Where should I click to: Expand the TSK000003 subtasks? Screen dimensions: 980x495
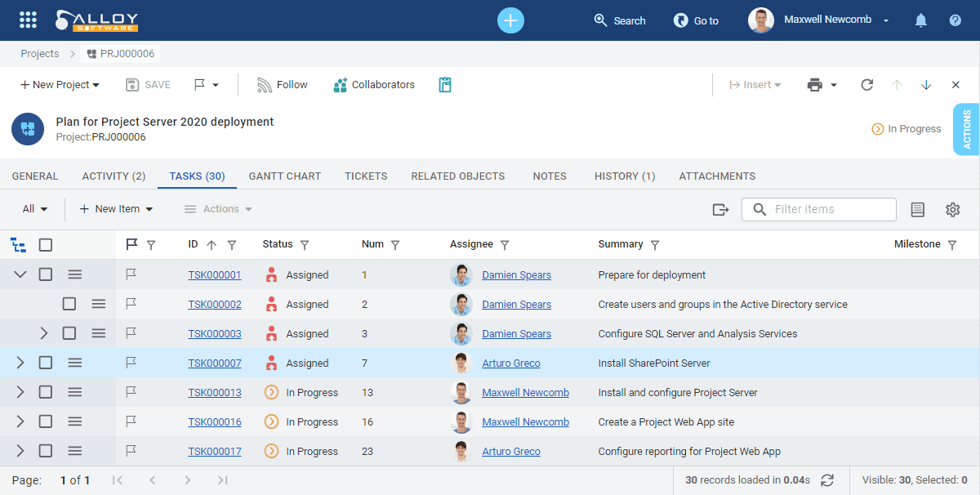click(x=44, y=333)
